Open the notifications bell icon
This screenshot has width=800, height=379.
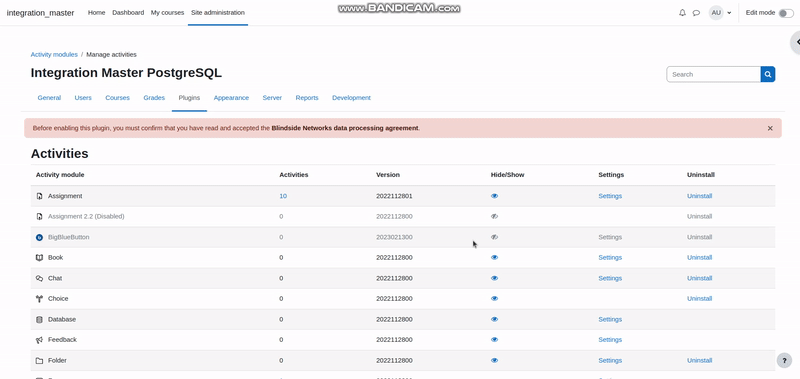pos(682,13)
